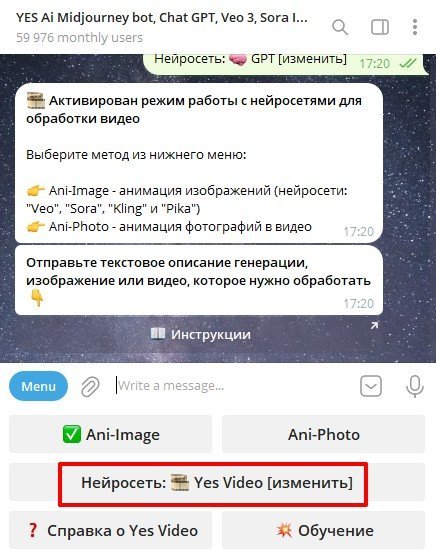The height and width of the screenshot is (554, 436).
Task: Click the Обучение training button
Action: coord(323,530)
